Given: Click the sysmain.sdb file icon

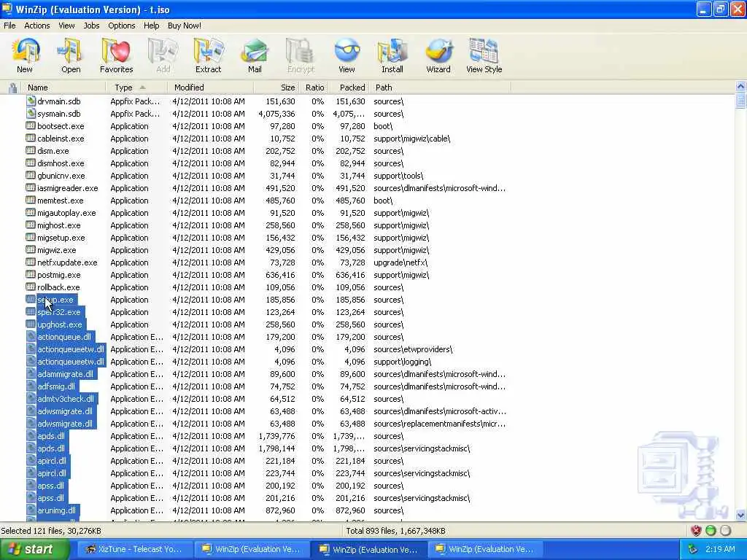Looking at the screenshot, I should pyautogui.click(x=31, y=113).
